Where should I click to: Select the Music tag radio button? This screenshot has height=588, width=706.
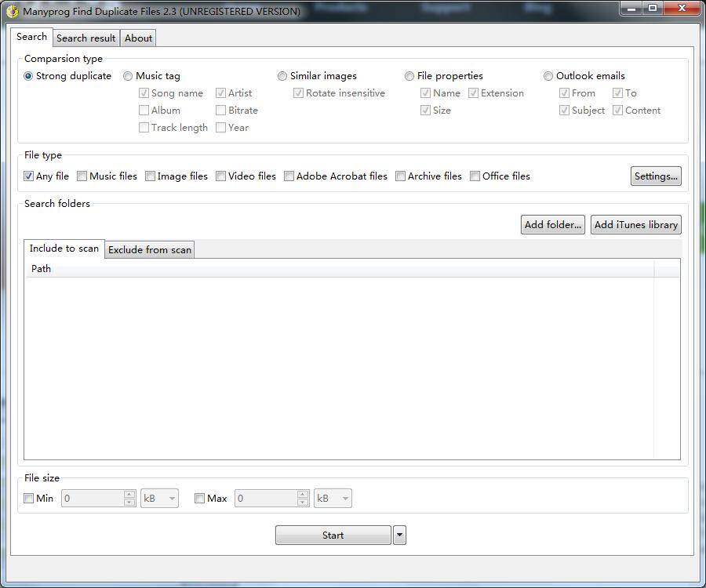[128, 76]
